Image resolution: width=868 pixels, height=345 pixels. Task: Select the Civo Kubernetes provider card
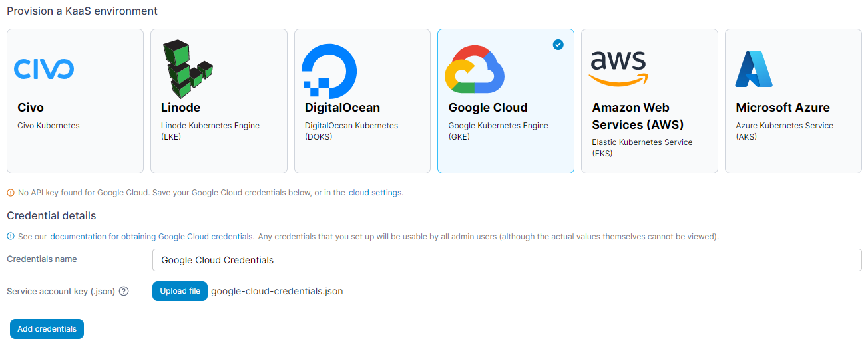tap(75, 101)
